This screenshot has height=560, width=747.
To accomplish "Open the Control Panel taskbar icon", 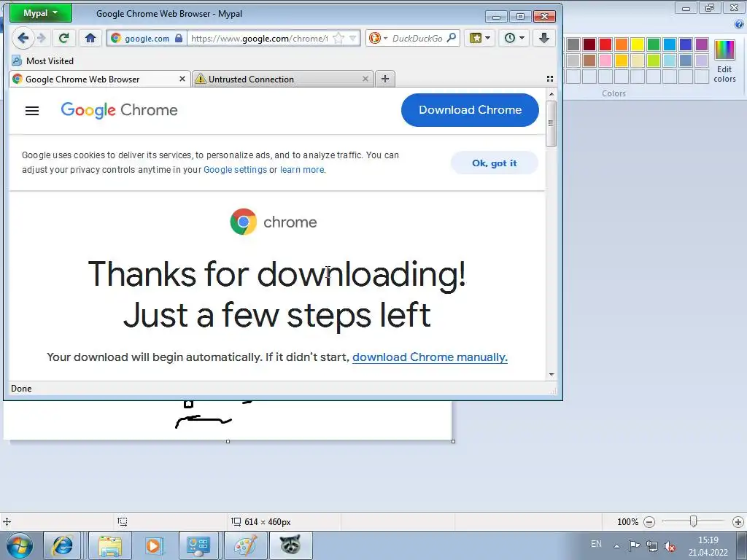I will point(198,545).
